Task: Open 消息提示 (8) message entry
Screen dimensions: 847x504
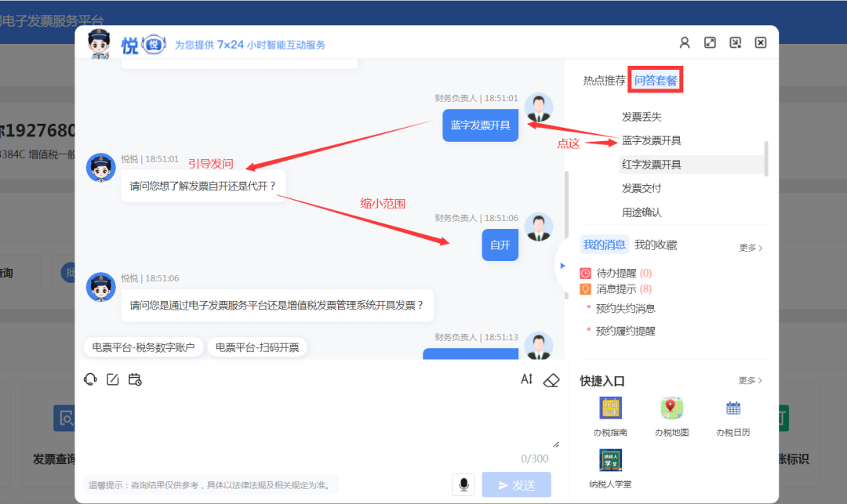Action: [x=623, y=289]
